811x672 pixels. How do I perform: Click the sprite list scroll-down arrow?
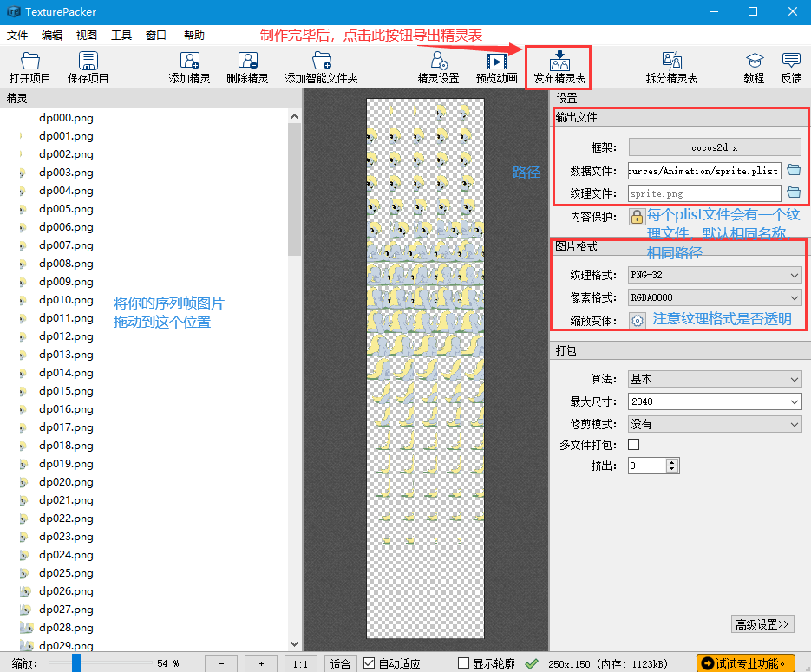tap(294, 644)
